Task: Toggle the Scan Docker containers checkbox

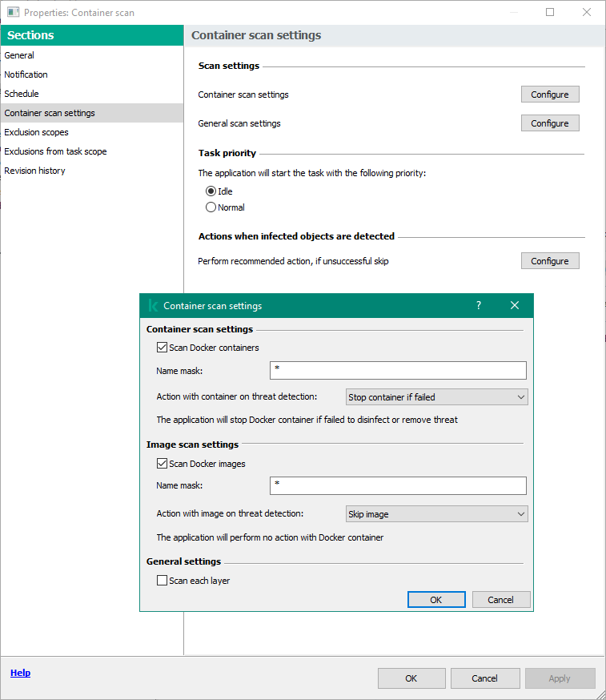Action: tap(162, 348)
